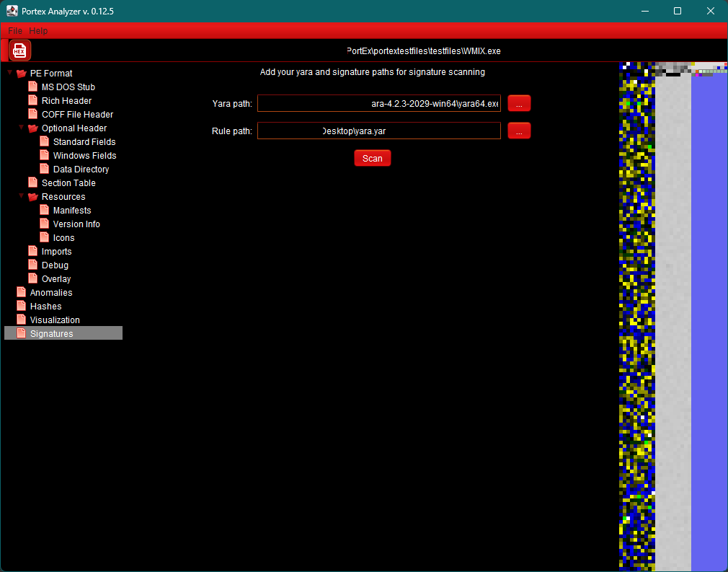This screenshot has height=572, width=728.
Task: Select Section Table in tree
Action: [x=68, y=183]
